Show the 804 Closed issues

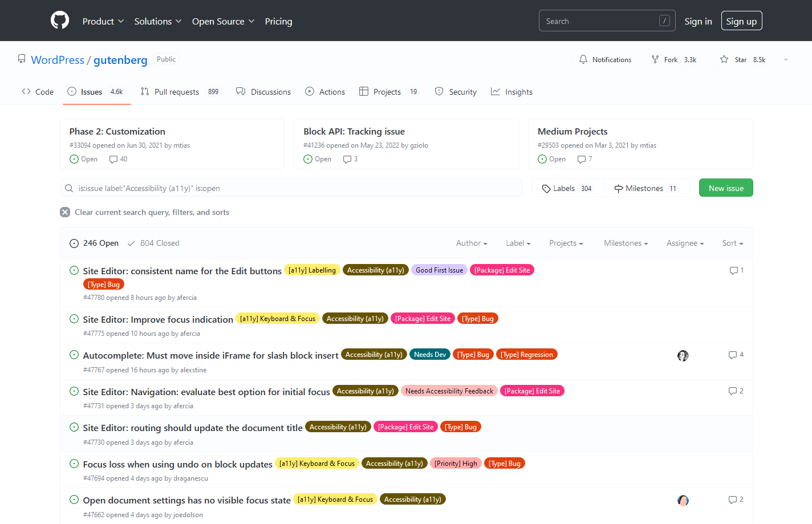pyautogui.click(x=153, y=243)
